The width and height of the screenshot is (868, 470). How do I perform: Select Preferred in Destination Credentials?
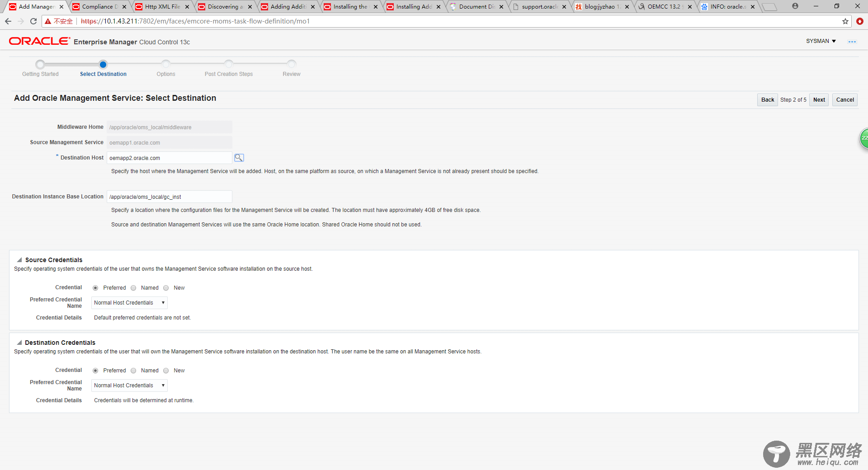[95, 371]
